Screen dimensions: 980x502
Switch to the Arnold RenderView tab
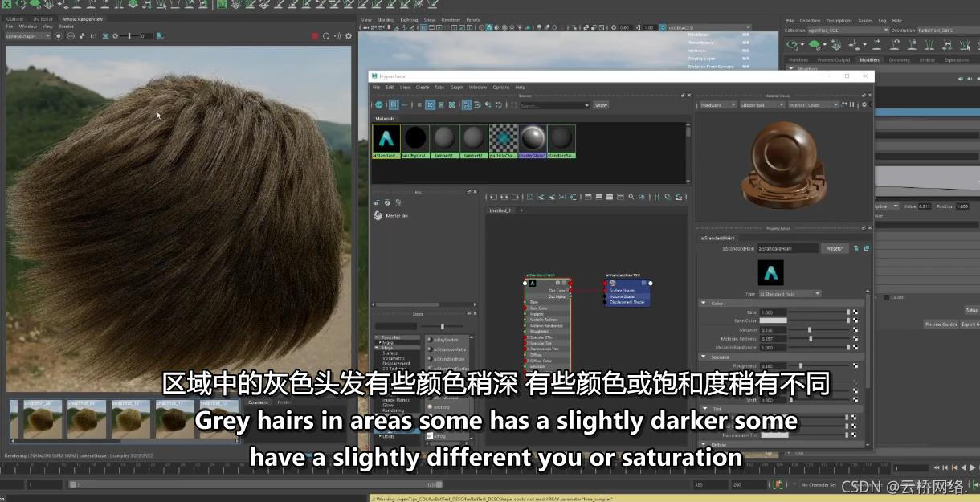pos(82,18)
